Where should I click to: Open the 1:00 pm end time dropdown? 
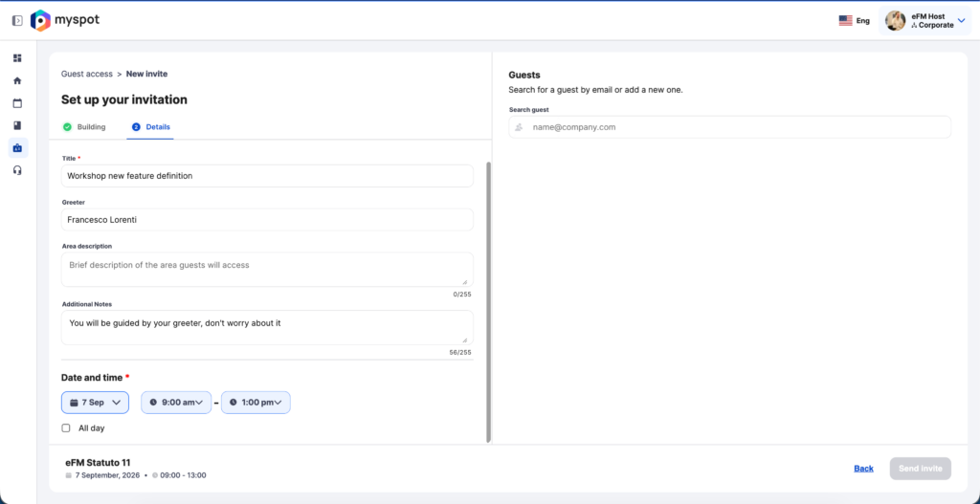pyautogui.click(x=256, y=403)
